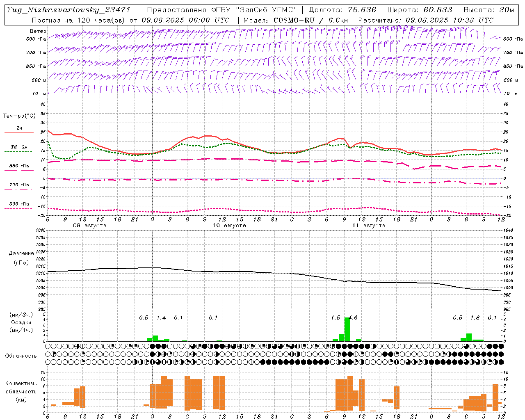The width and height of the screenshot is (525, 420).
Task: Click the Осадки precipitation label
Action: 21,322
